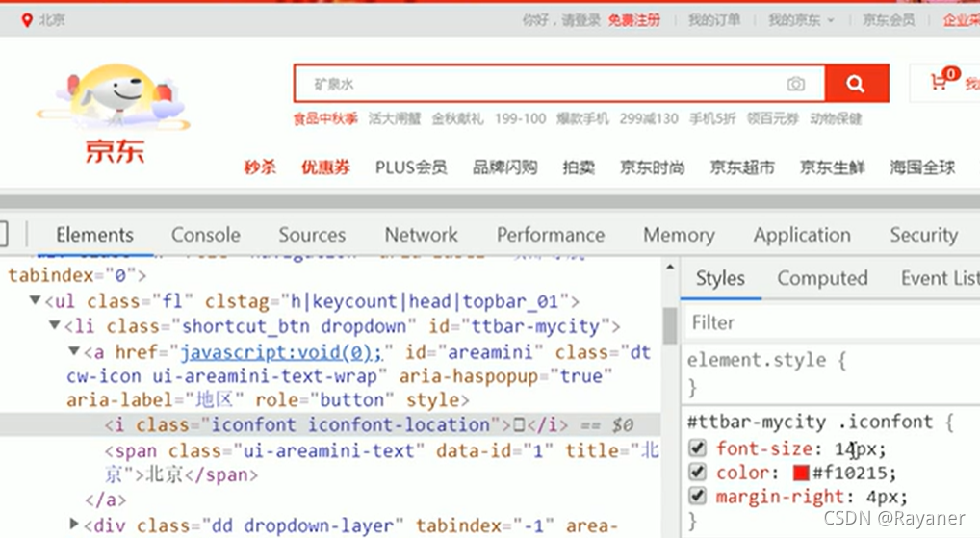Select the Styles sidebar tab
980x538 pixels.
(720, 279)
